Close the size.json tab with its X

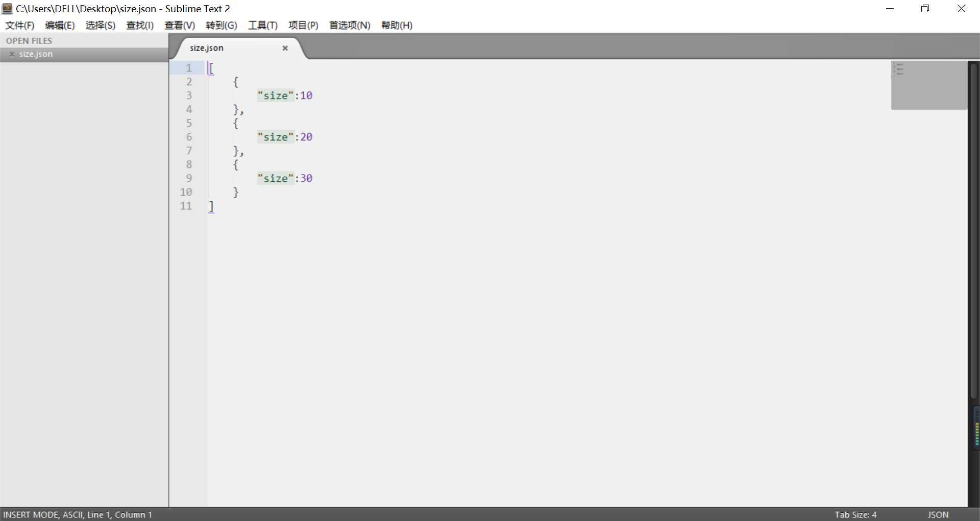tap(285, 48)
